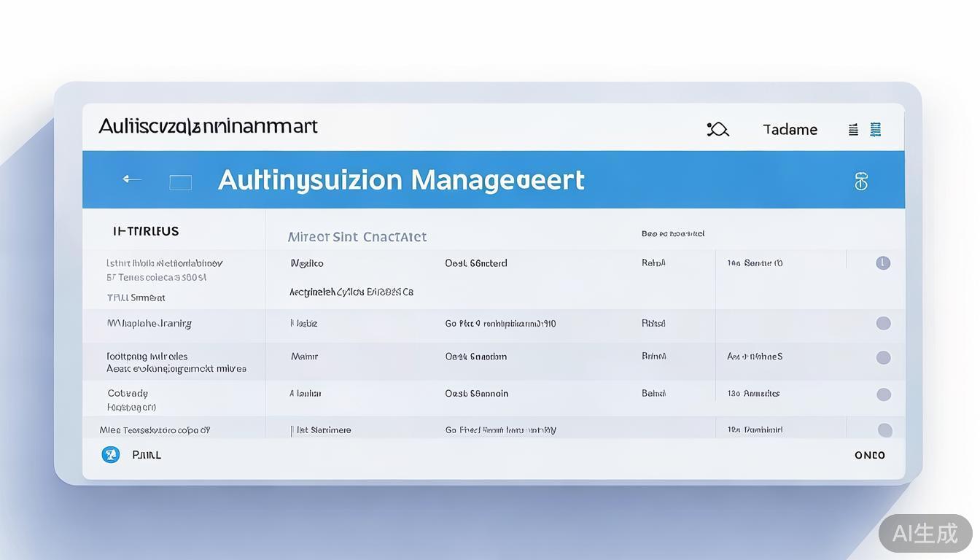Click the Mireor Sint CnactAlct column header
The width and height of the screenshot is (980, 560).
357,237
